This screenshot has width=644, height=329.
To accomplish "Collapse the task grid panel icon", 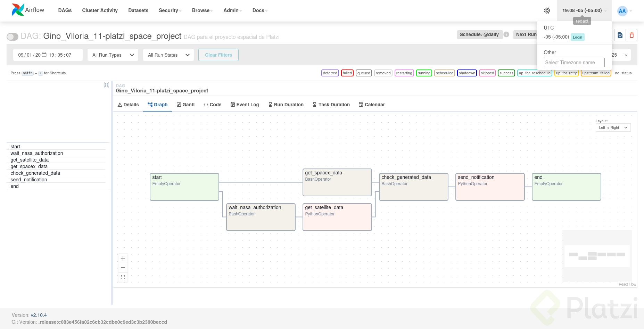I will tap(106, 85).
